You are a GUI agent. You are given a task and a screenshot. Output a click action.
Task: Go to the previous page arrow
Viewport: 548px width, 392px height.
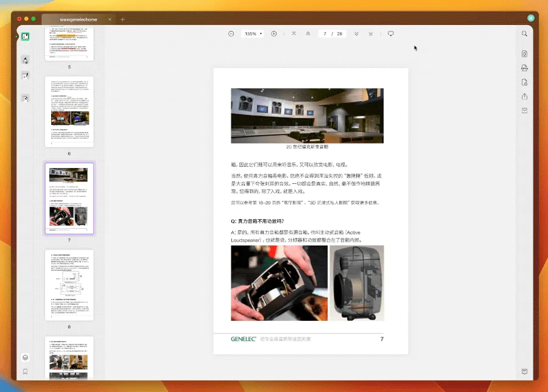pyautogui.click(x=308, y=34)
